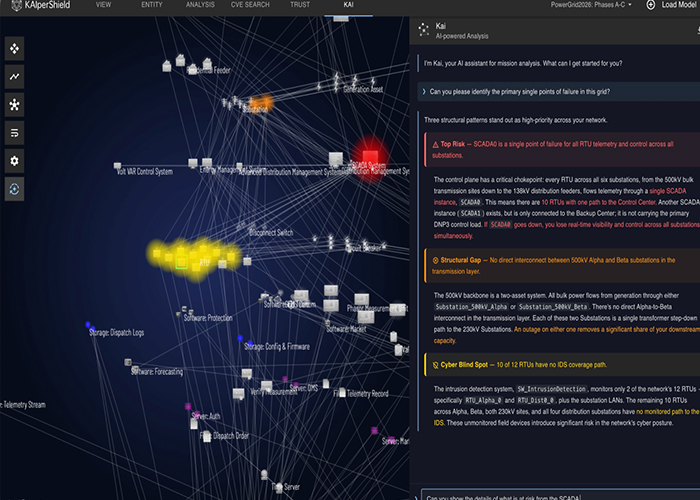Image resolution: width=700 pixels, height=500 pixels.
Task: Click the Kai message input field
Action: click(x=560, y=495)
